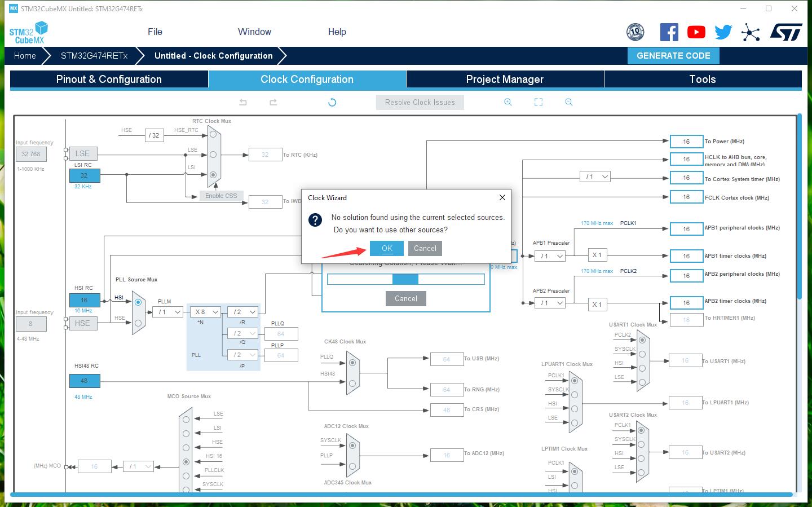
Task: Open the PLL /P divider dropdown
Action: (x=243, y=355)
